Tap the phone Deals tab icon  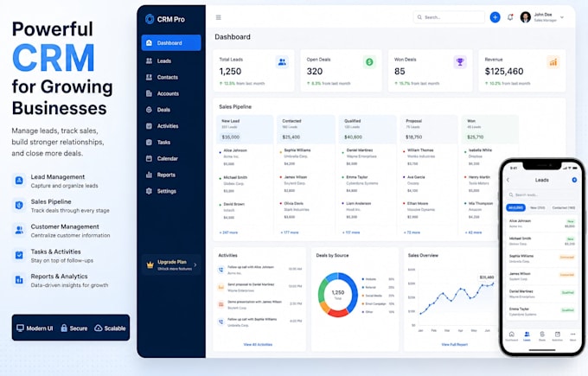point(542,335)
